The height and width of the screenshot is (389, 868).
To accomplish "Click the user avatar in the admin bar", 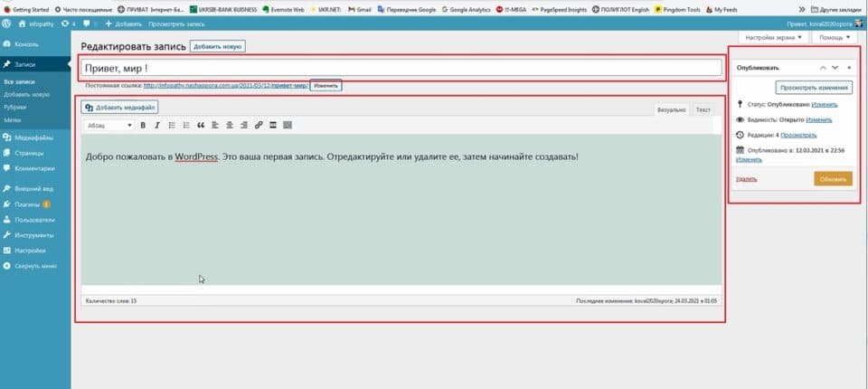I will (859, 24).
